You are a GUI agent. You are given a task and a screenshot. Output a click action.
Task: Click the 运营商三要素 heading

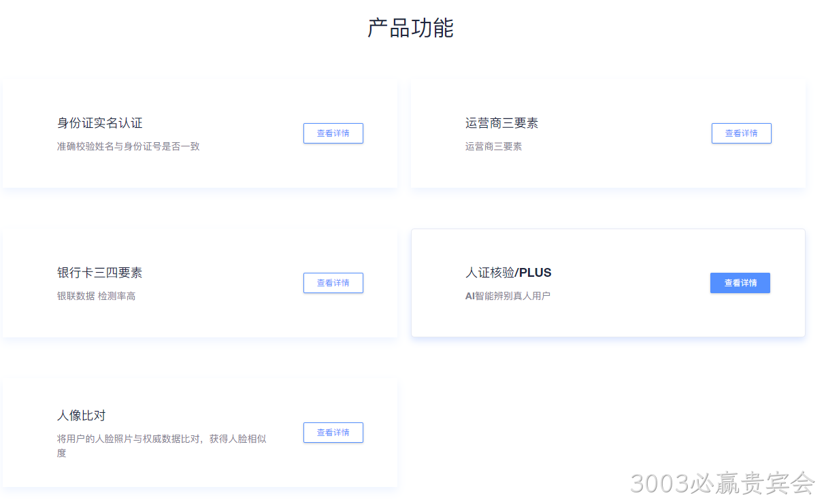(502, 123)
